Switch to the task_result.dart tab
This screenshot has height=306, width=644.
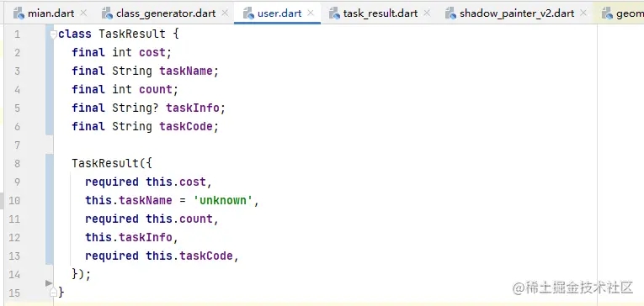click(x=380, y=13)
